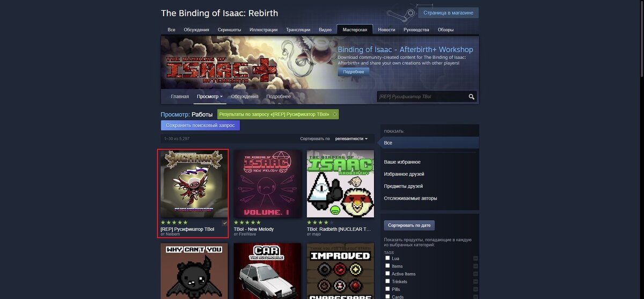Screen dimensions: 644x299
Task: Exclude the Items tag with minus icon
Action: pyautogui.click(x=475, y=266)
